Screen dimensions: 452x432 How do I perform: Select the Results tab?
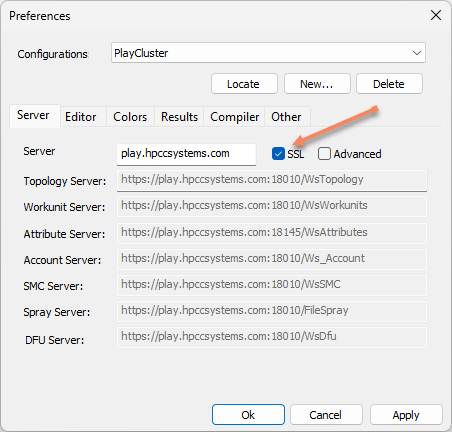pos(179,117)
